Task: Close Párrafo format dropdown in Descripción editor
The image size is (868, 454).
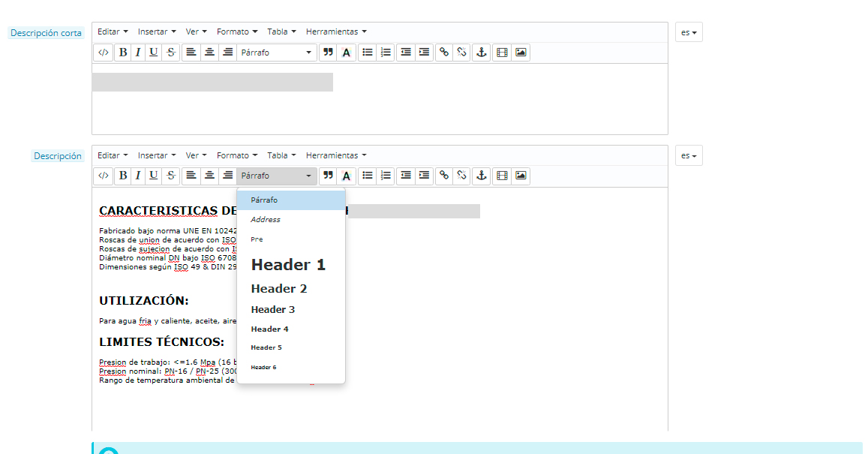Action: [276, 176]
